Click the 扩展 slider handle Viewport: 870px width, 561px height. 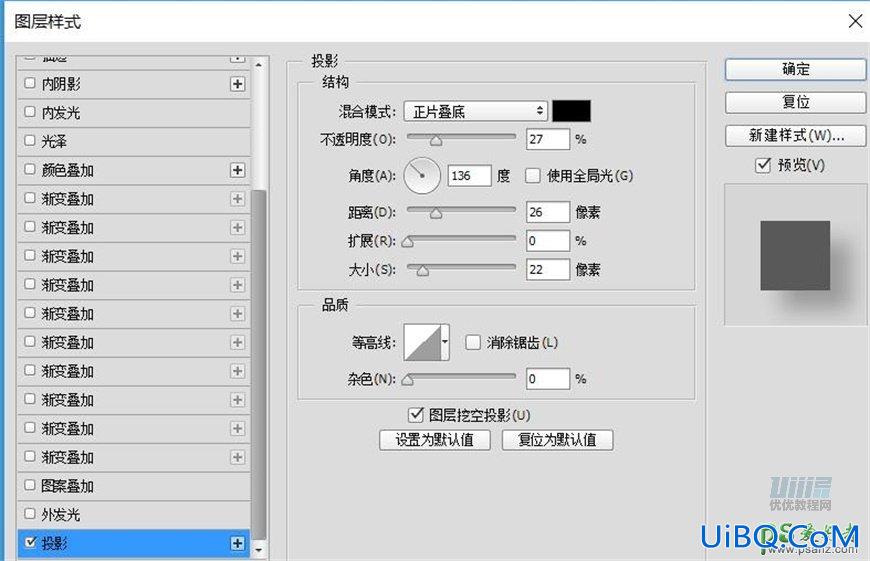click(408, 241)
